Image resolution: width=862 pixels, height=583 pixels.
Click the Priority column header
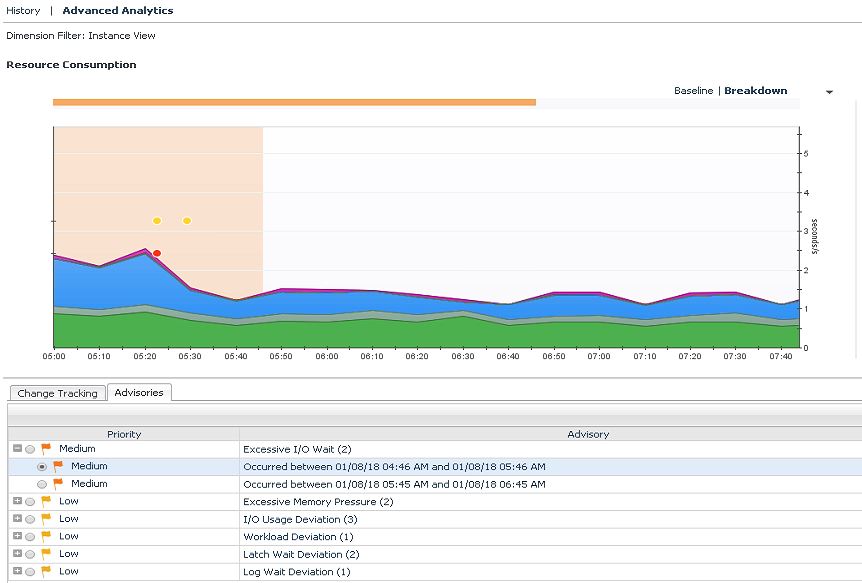[124, 434]
